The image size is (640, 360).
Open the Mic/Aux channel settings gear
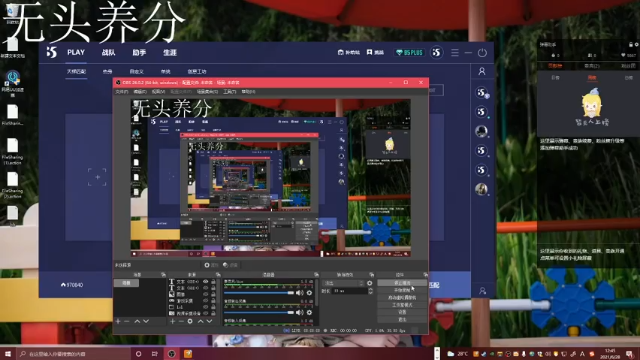(x=309, y=293)
